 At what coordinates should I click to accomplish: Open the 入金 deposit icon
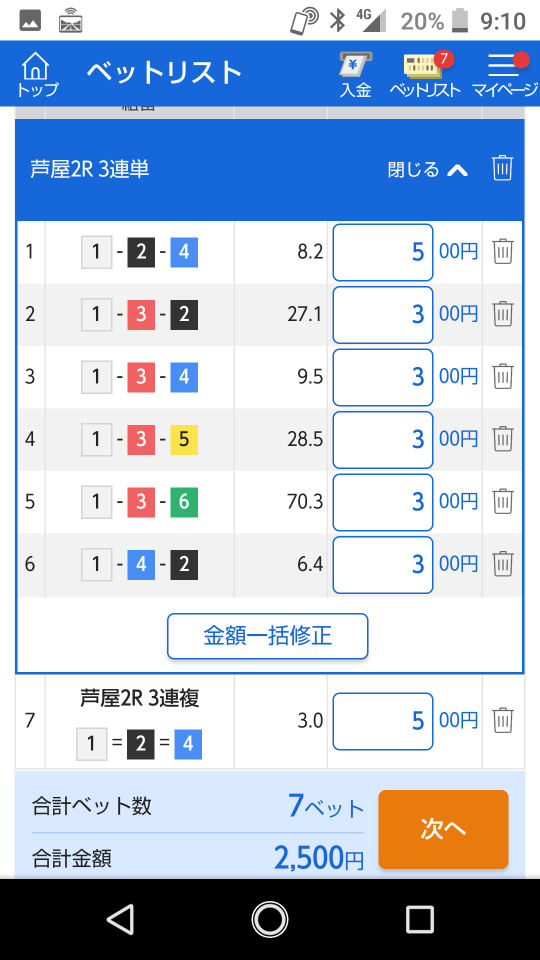coord(356,74)
